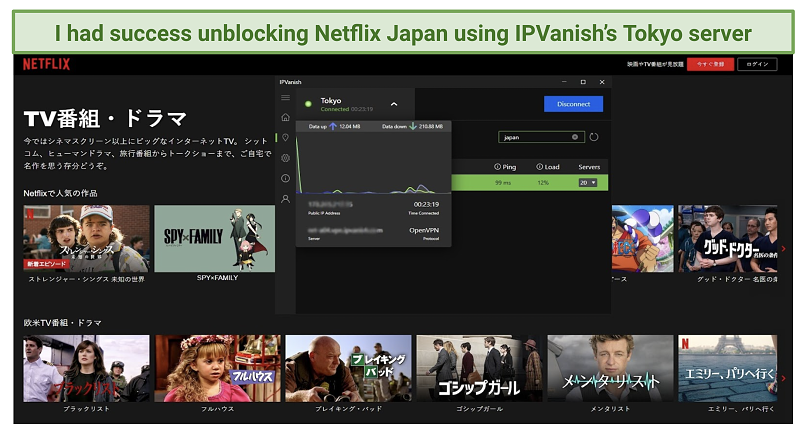
Task: Clear the japan search text
Action: [x=575, y=137]
